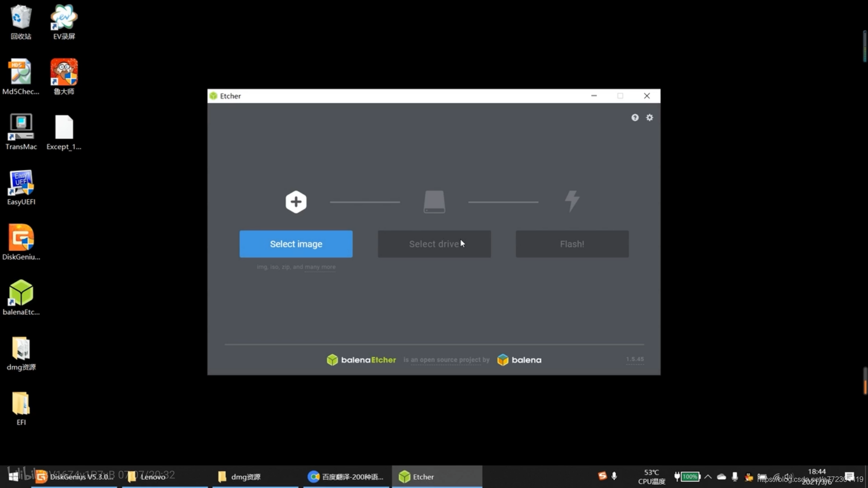This screenshot has height=488, width=868.
Task: Click the Flash! button
Action: (x=572, y=244)
